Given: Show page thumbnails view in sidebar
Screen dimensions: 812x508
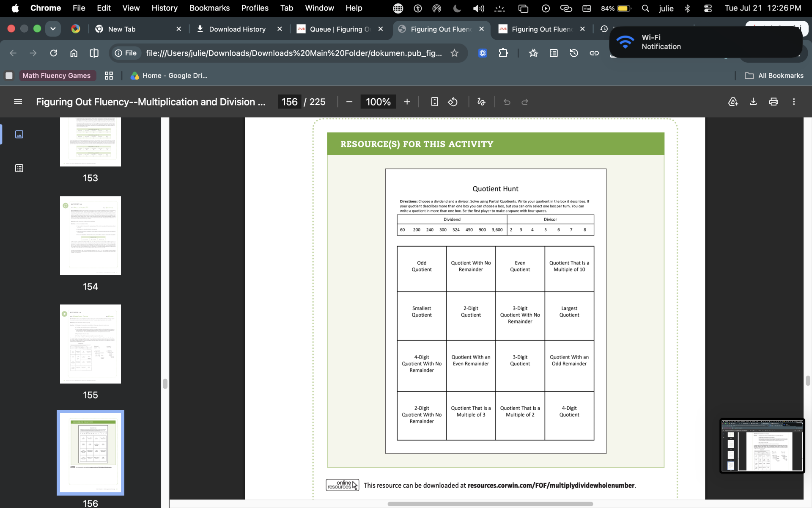Looking at the screenshot, I should [19, 135].
